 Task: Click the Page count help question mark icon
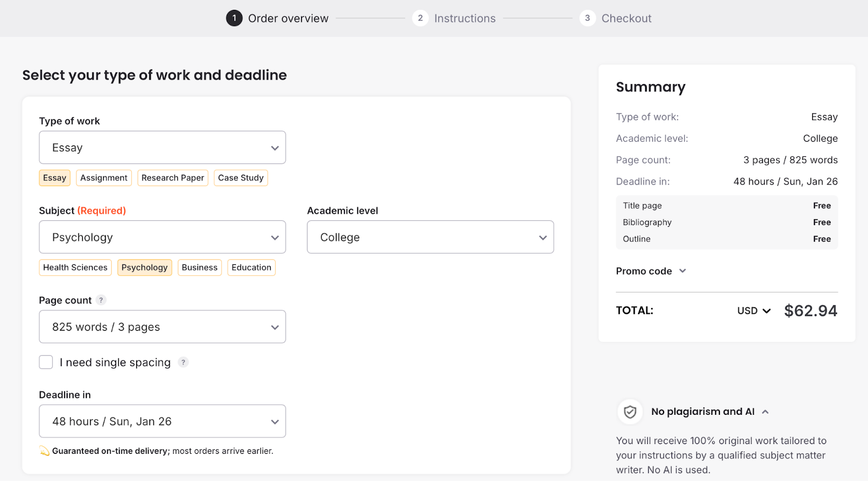101,300
